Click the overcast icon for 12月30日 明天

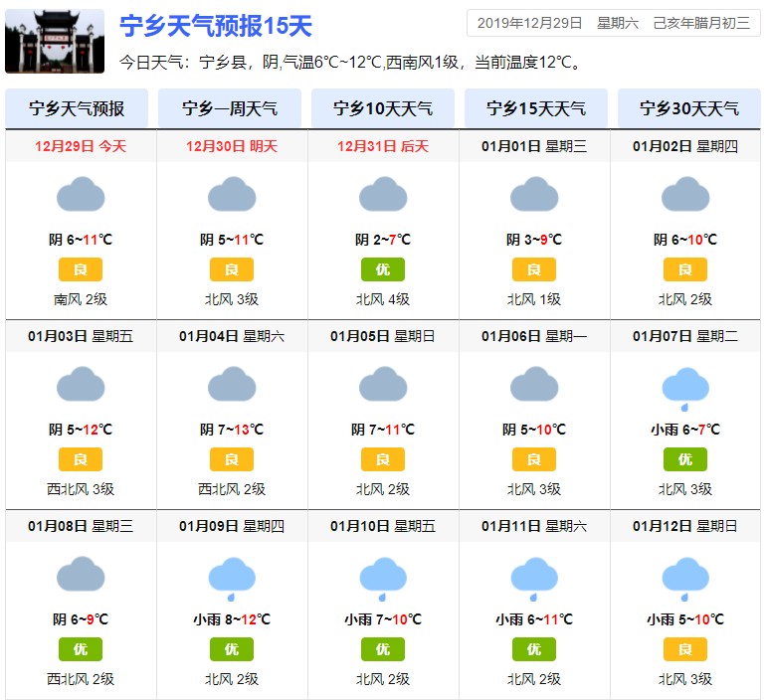[232, 194]
